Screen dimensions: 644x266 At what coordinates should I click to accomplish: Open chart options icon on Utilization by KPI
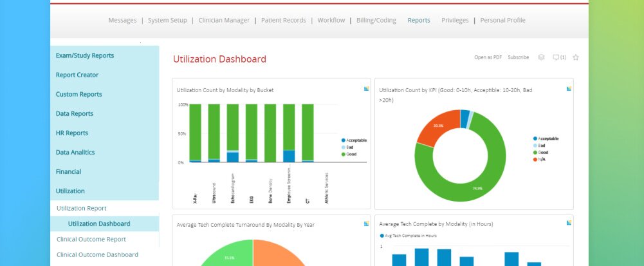click(x=569, y=89)
